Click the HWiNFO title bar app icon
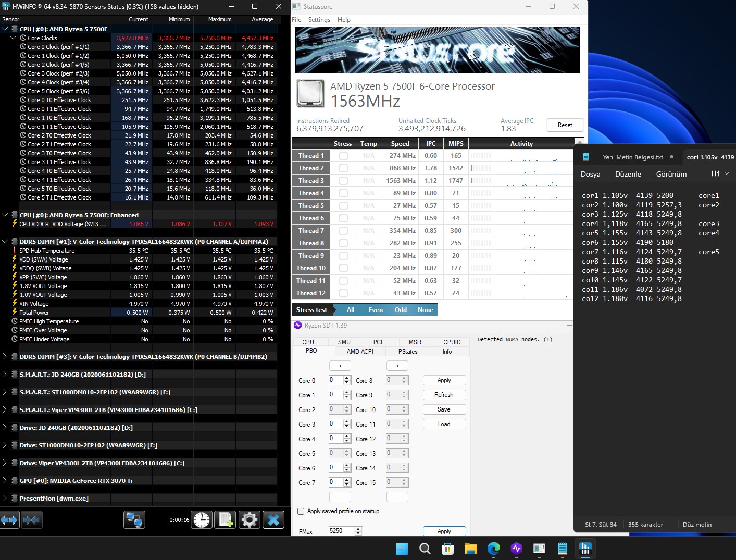 [6, 6]
